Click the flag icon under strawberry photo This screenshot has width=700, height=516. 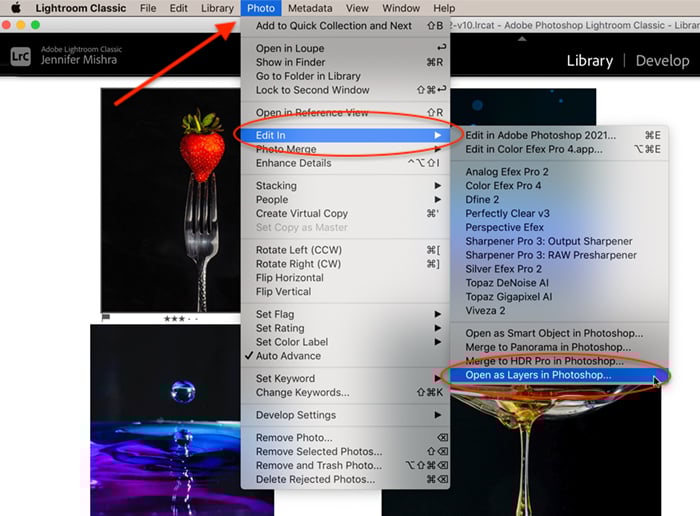[x=106, y=318]
